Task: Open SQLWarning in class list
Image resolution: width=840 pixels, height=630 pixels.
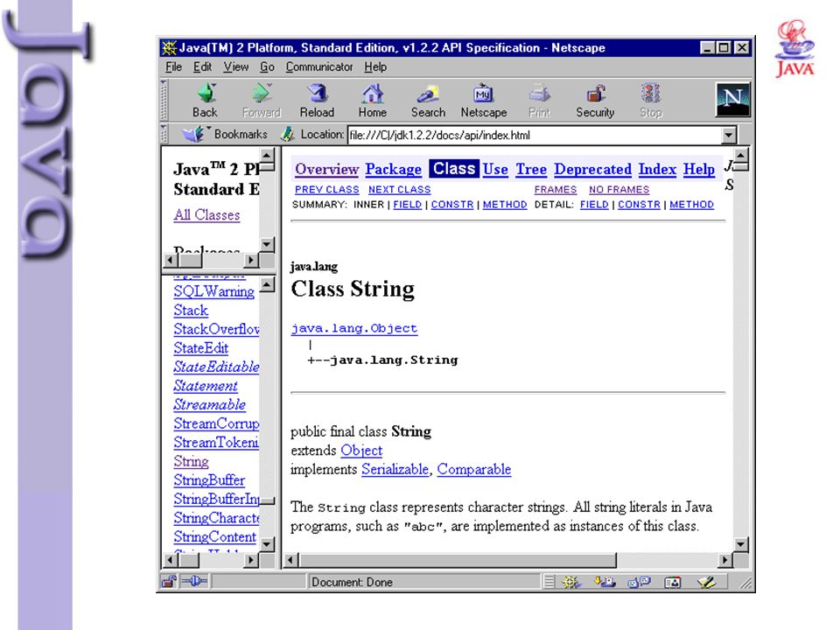Action: [x=213, y=291]
